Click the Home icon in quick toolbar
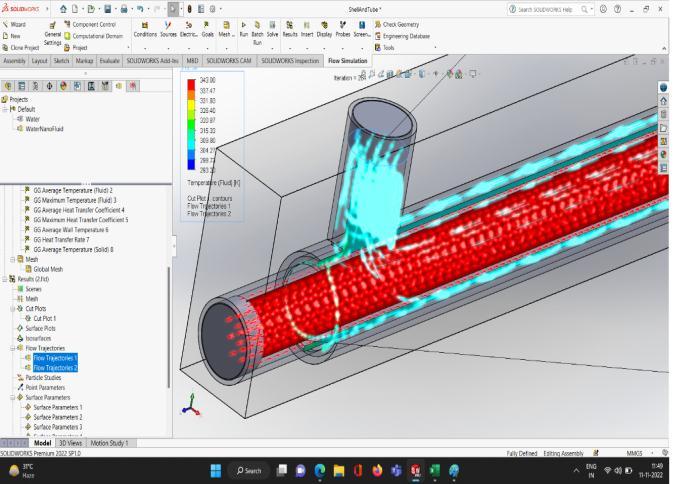Screen dimensions: 697x484 [x=64, y=9]
